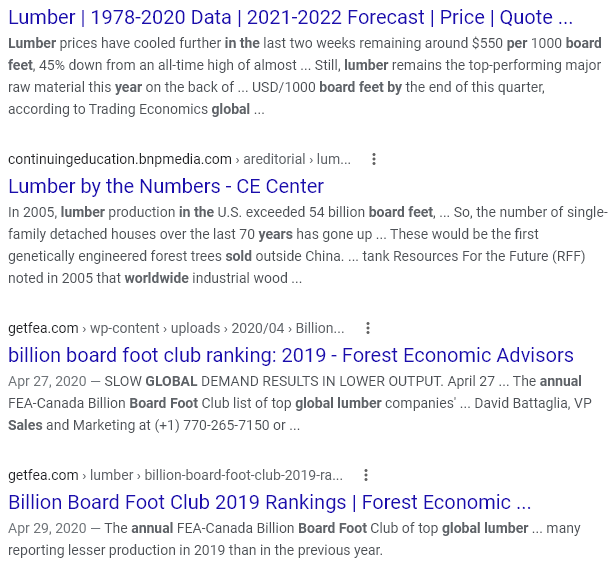This screenshot has height=570, width=610.
Task: Click the getfea.com domain above the 2019 Rankings result
Action: click(x=43, y=475)
